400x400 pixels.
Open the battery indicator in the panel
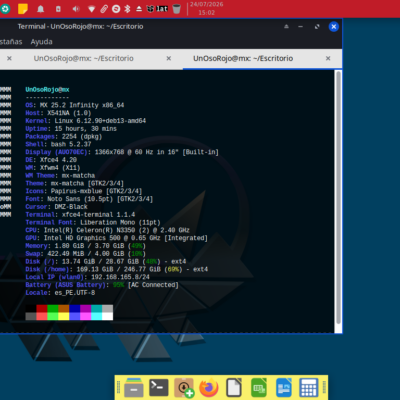point(58,9)
